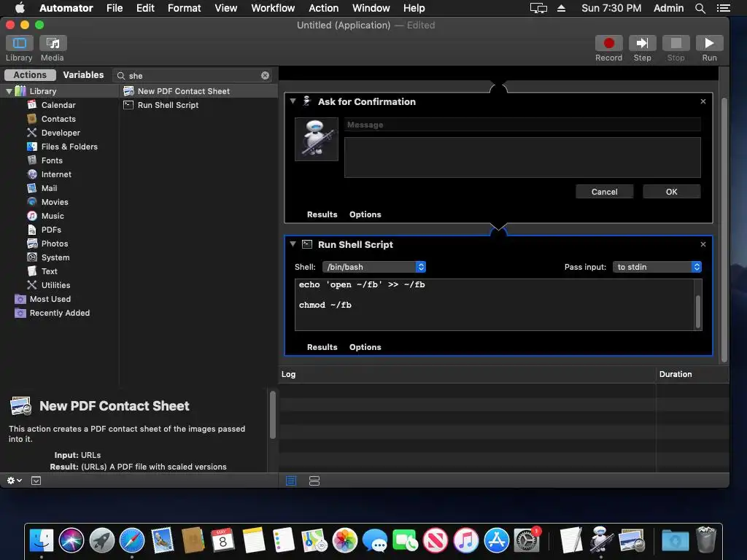Screen dimensions: 747x560
Task: Open the gear action menu at bottom-left
Action: (15, 481)
